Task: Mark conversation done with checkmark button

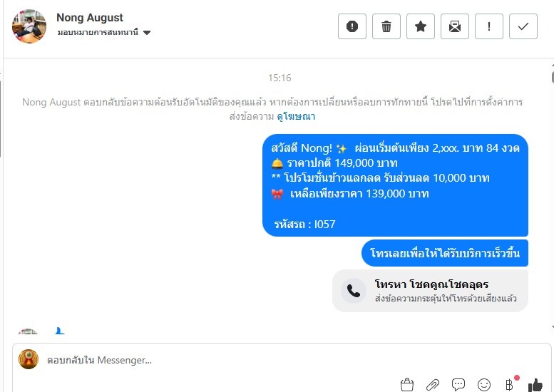Action: tap(523, 26)
